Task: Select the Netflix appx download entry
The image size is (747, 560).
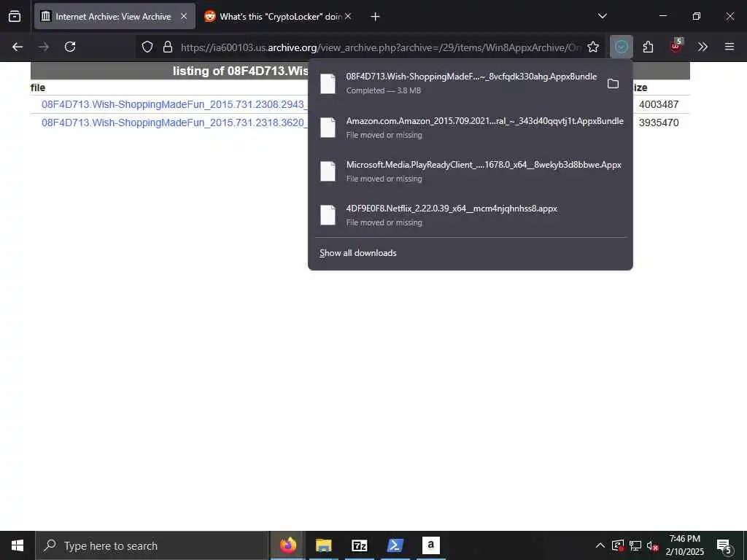Action: click(x=471, y=215)
